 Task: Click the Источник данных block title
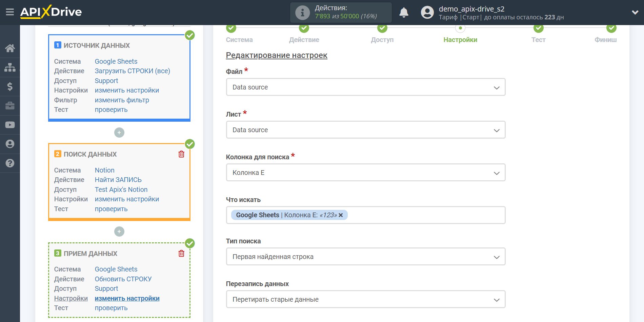[x=97, y=45]
